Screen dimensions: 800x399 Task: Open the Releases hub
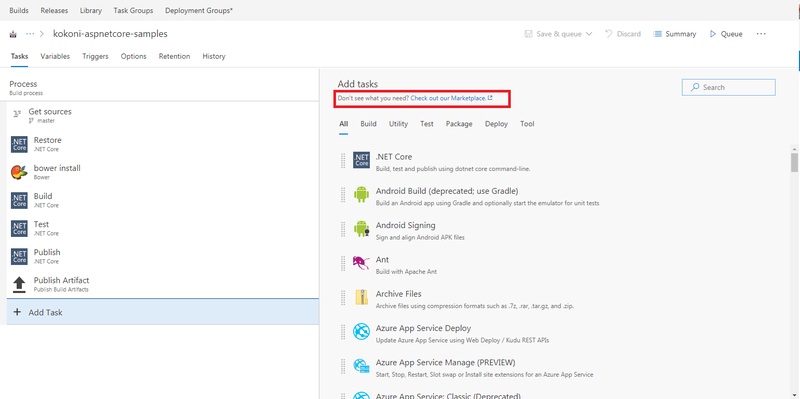(54, 10)
